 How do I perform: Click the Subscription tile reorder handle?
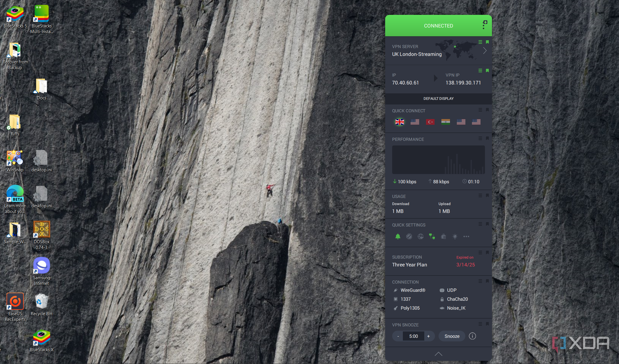pyautogui.click(x=480, y=253)
